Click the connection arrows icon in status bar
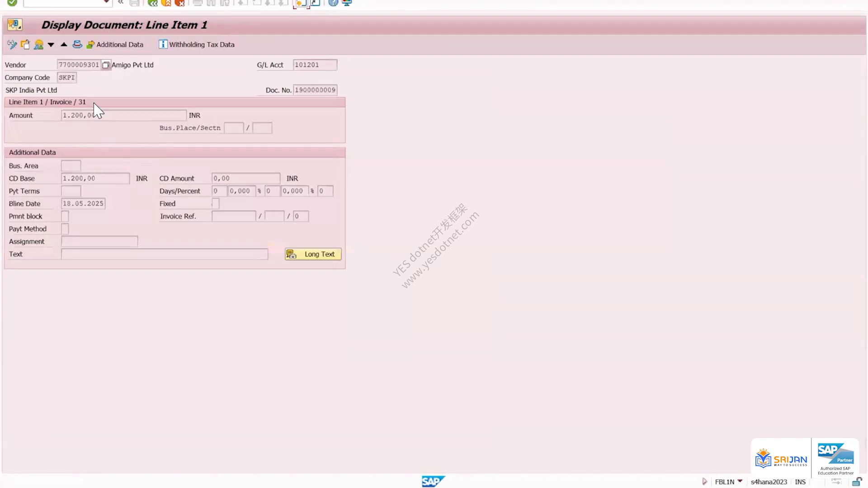The width and height of the screenshot is (868, 488). 836,482
